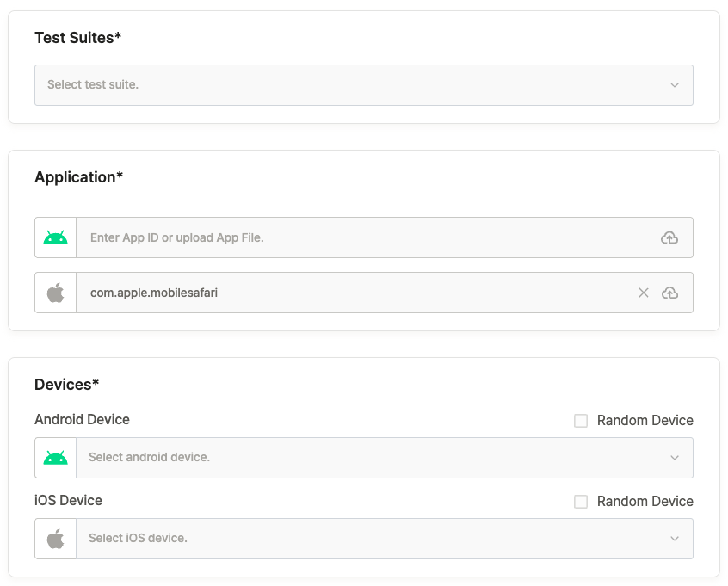Image resolution: width=728 pixels, height=586 pixels.
Task: Enable Random Device for Android
Action: click(x=580, y=421)
